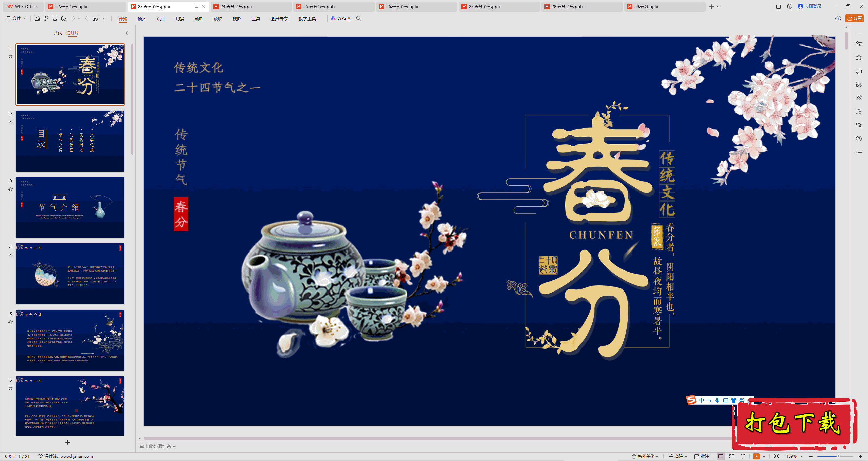Screen dimensions: 868x461
Task: Open the undo history dropdown arrow
Action: [x=79, y=18]
